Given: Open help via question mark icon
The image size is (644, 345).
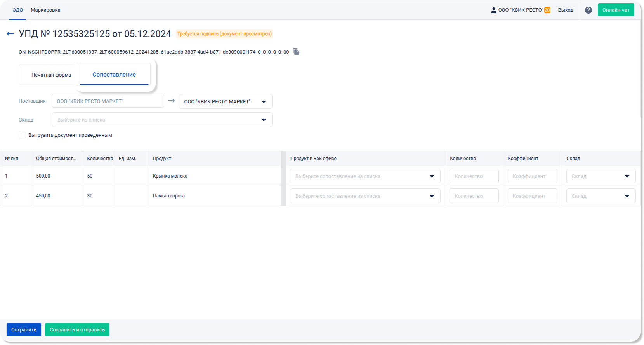Looking at the screenshot, I should click(588, 10).
